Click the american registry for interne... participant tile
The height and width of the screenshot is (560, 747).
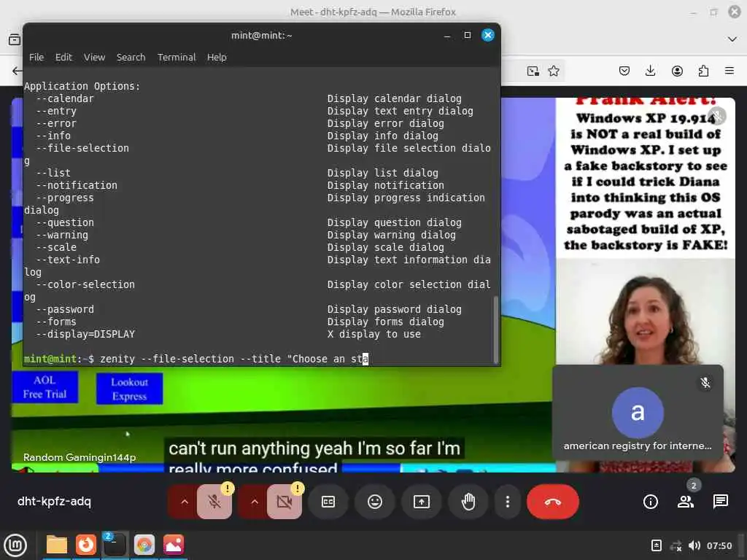(638, 413)
